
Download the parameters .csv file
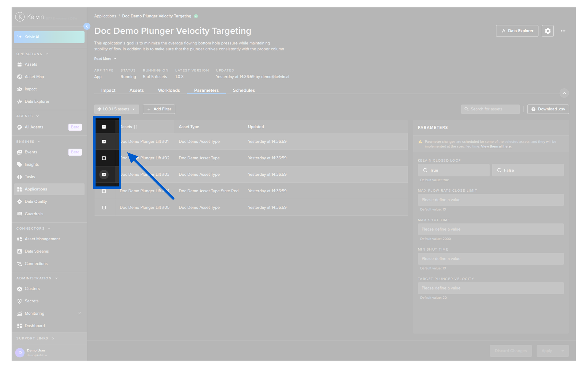pos(548,109)
